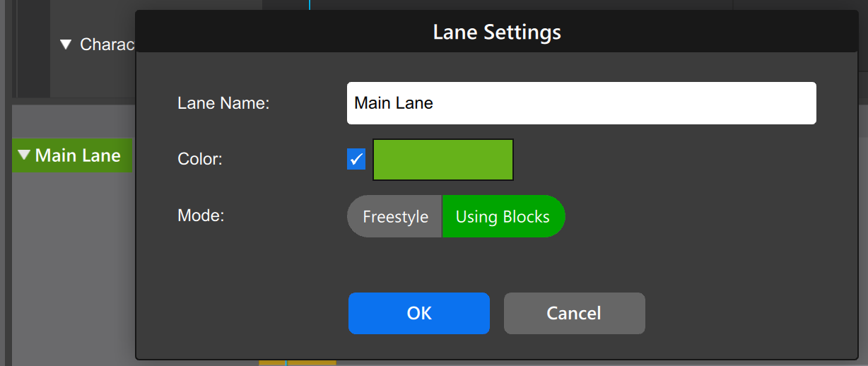868x366 pixels.
Task: Click the Lane Name label
Action: 223,103
